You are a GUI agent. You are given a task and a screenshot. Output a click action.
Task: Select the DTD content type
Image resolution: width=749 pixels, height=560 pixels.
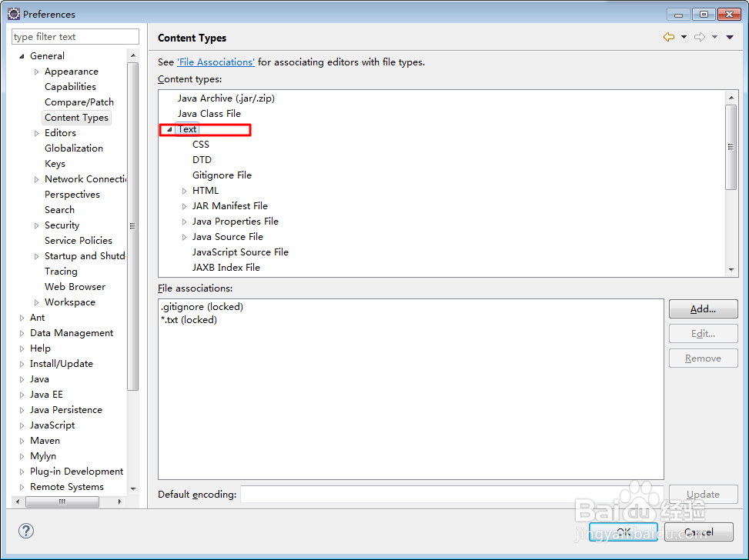[202, 159]
